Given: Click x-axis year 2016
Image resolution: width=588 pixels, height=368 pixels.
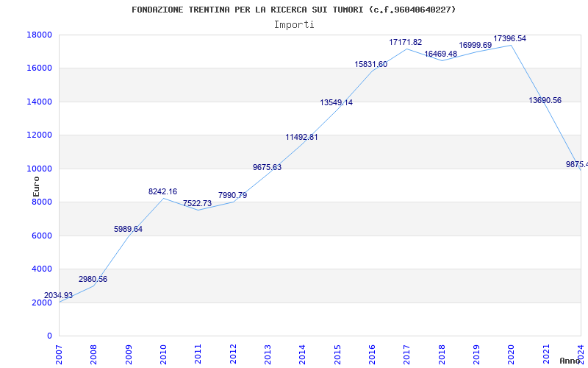Looking at the screenshot, I should point(372,354).
